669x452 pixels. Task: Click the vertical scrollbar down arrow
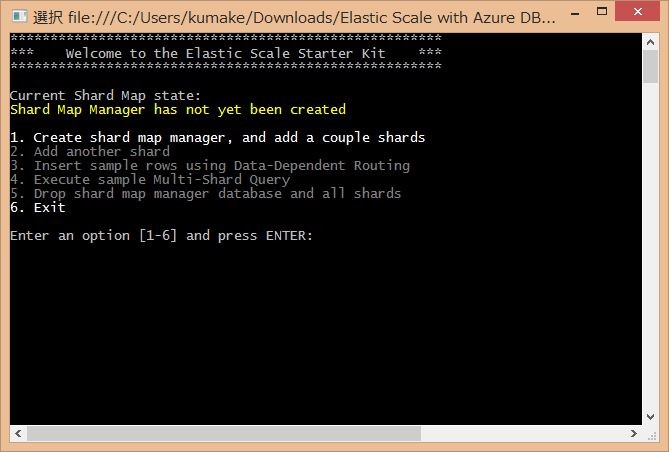(650, 417)
